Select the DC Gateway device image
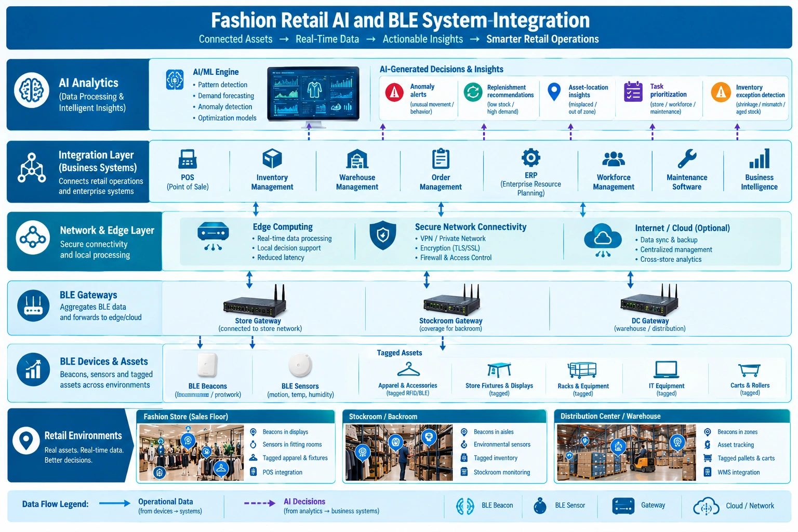 (x=649, y=301)
